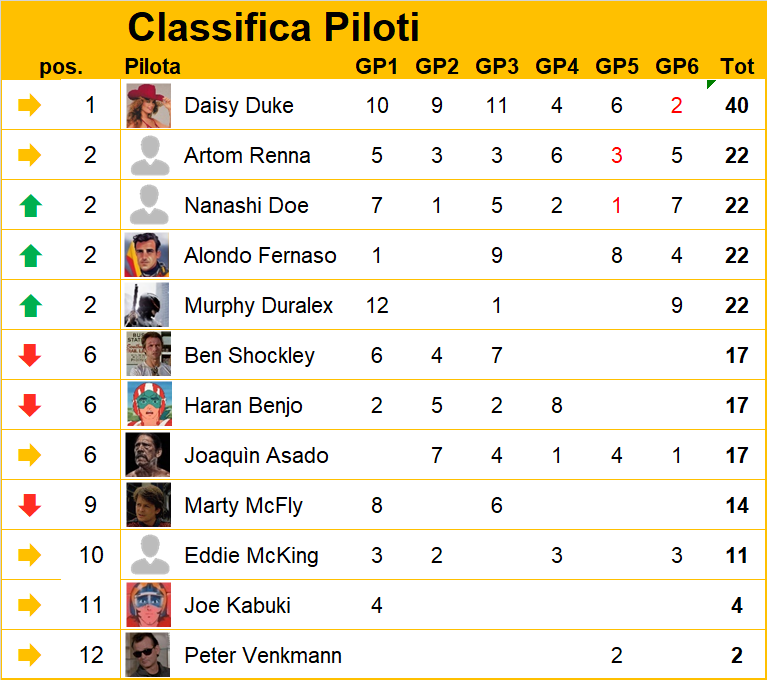Screen dimensions: 767x680
Task: Click the green up arrow beside Murphy Duralex
Action: (x=30, y=305)
